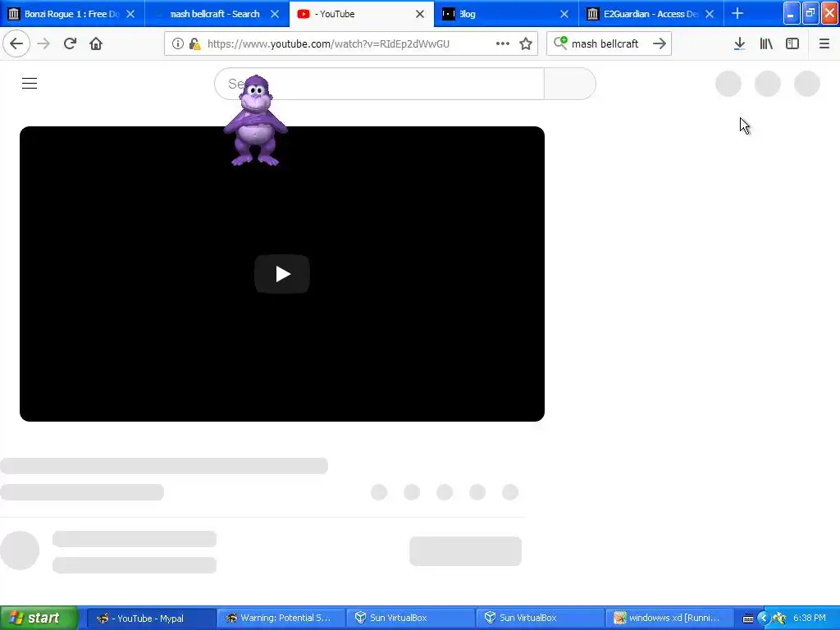This screenshot has width=840, height=630.
Task: Click search engine magnifier icon
Action: coord(560,43)
